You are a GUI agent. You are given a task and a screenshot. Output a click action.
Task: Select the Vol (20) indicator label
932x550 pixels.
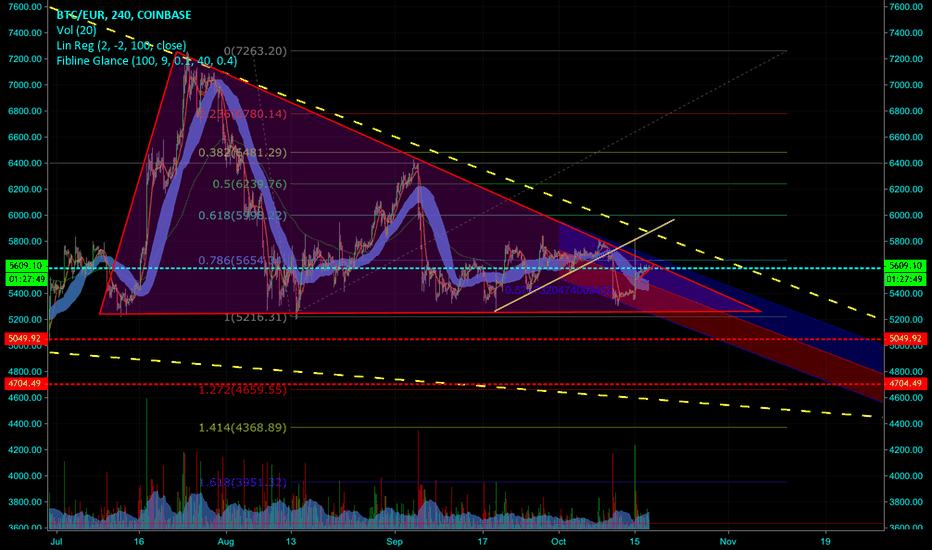(76, 30)
